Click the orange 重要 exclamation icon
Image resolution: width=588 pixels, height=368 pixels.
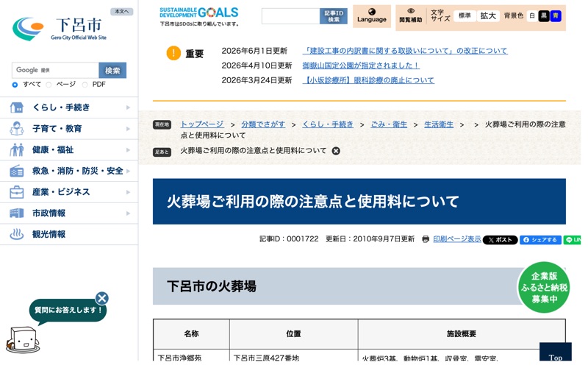(173, 53)
